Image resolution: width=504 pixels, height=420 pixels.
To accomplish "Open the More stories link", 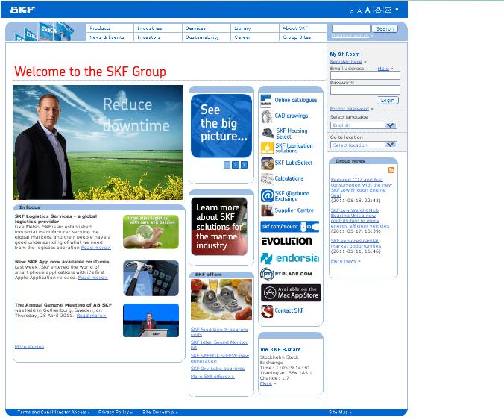I will pos(29,347).
